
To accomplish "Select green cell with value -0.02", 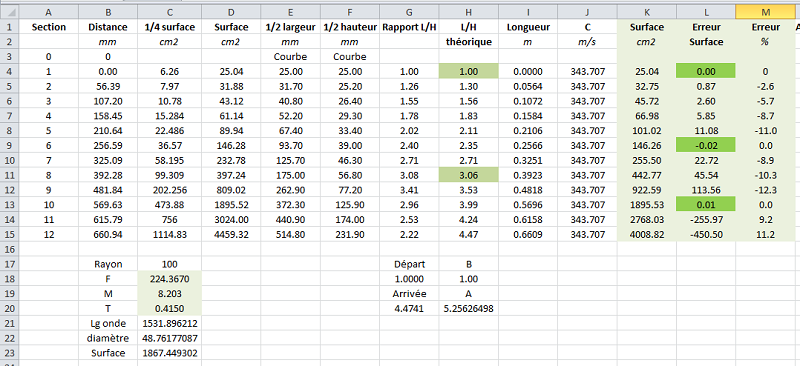I will tap(706, 145).
